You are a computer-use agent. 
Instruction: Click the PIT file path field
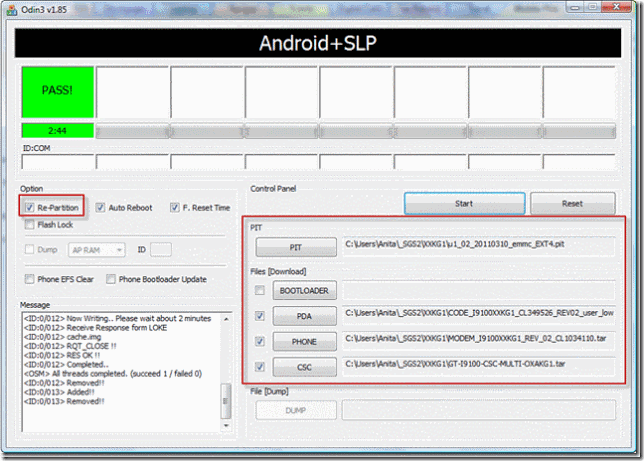point(478,247)
